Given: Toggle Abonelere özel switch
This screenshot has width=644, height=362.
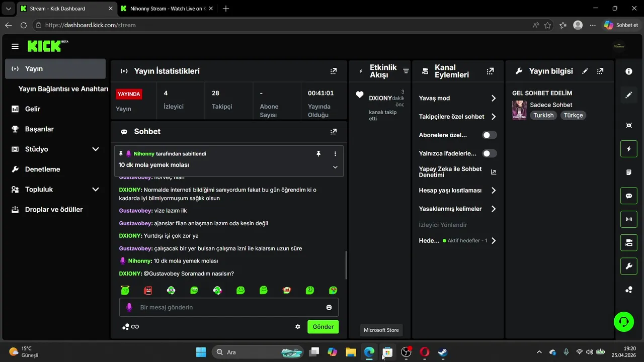Looking at the screenshot, I should (490, 135).
